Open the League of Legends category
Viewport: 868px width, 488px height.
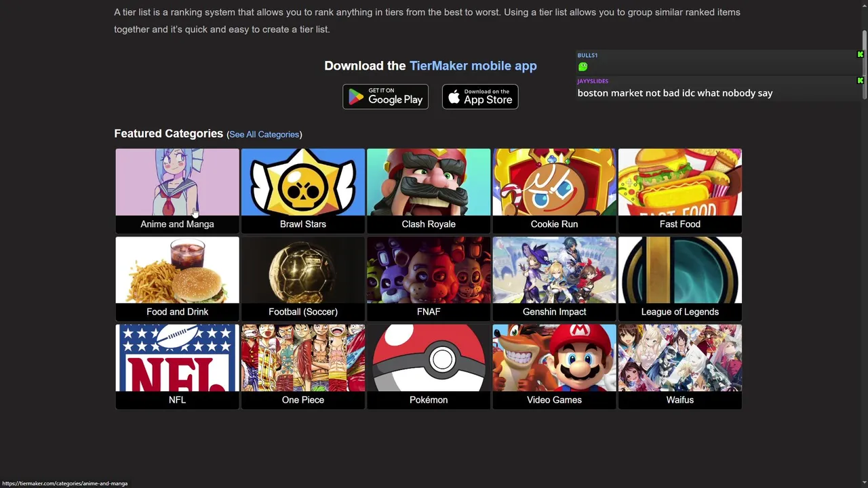tap(679, 279)
